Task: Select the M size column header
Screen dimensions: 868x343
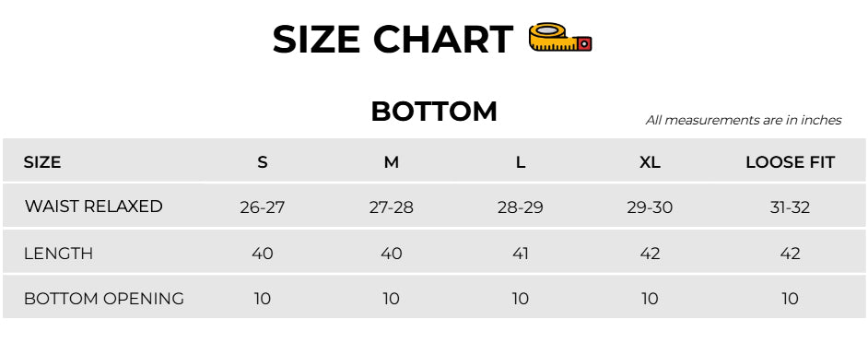Action: (392, 162)
